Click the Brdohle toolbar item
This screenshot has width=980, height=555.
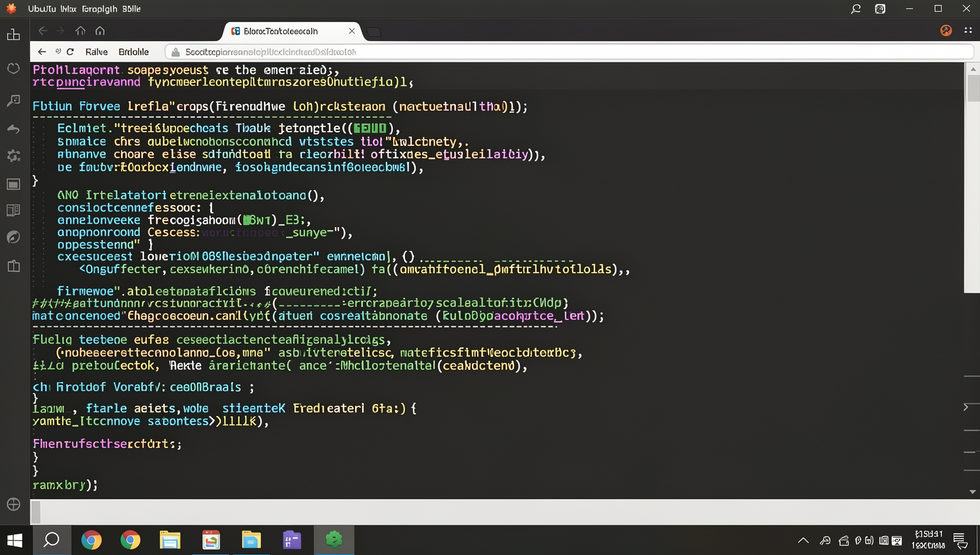click(x=134, y=52)
